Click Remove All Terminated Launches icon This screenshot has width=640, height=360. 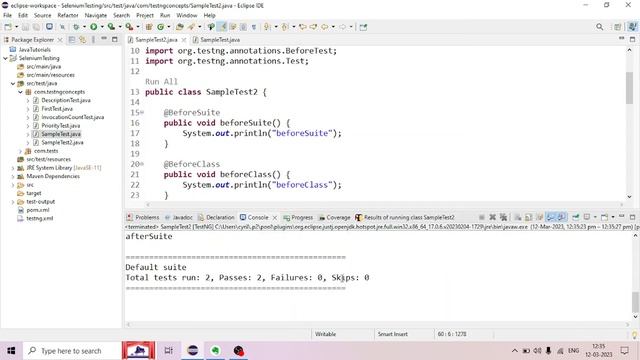click(504, 217)
